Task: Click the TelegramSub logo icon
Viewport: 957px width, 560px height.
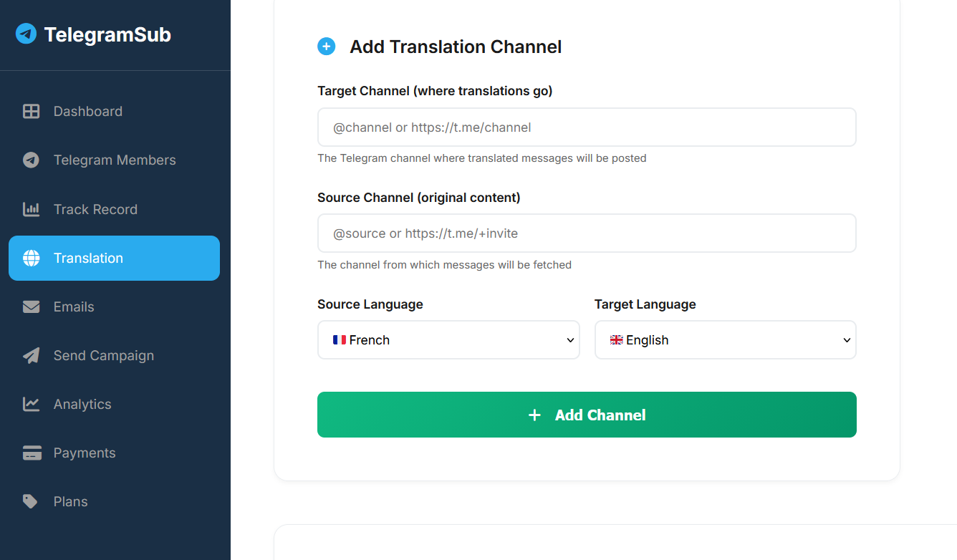Action: click(x=26, y=34)
